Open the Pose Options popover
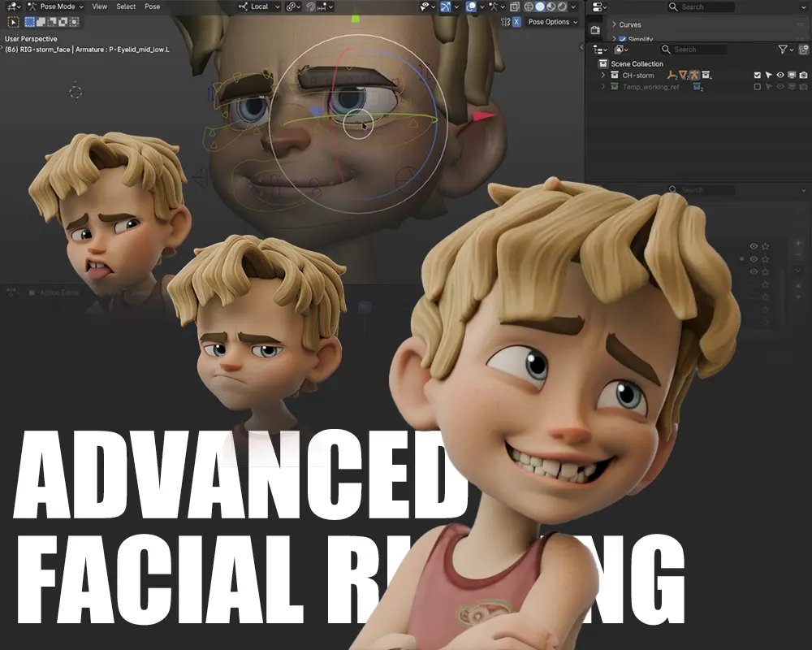 click(x=552, y=22)
